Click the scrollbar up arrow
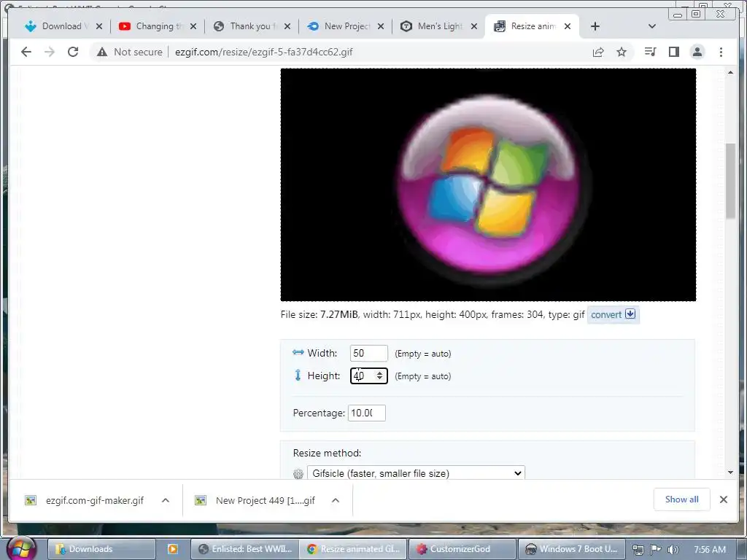 730,72
